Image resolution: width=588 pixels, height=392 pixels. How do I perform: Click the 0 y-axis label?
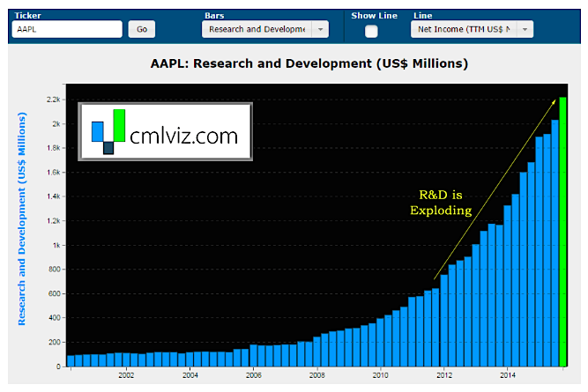tap(58, 366)
